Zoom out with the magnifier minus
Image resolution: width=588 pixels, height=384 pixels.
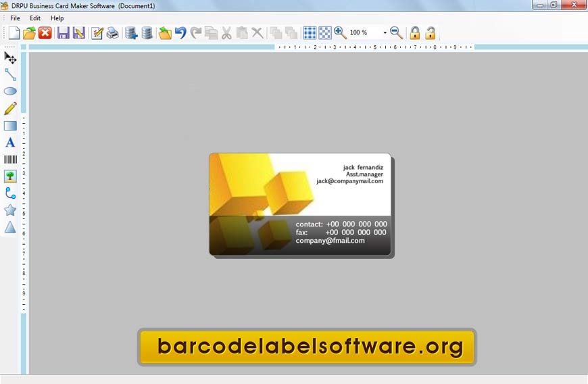point(396,33)
